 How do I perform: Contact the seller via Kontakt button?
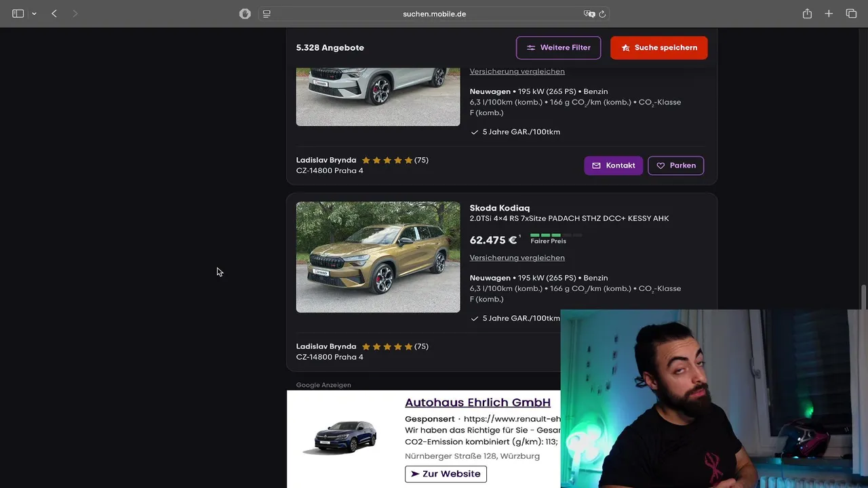click(x=613, y=165)
